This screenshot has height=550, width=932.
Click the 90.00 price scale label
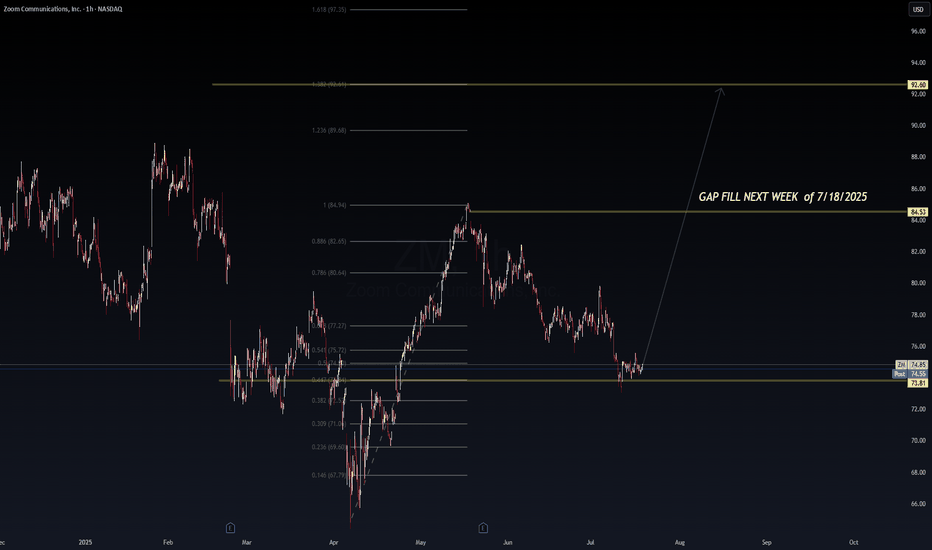point(918,125)
